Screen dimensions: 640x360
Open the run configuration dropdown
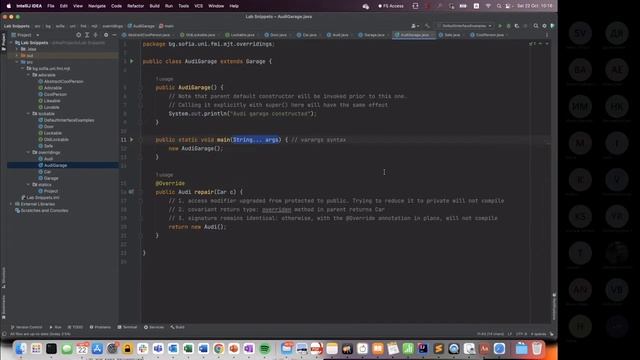pos(464,26)
